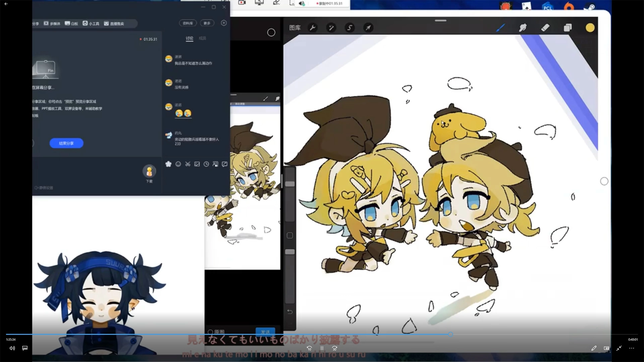Toggle the 原图 original image radio button
Image resolution: width=644 pixels, height=362 pixels.
pos(211,332)
